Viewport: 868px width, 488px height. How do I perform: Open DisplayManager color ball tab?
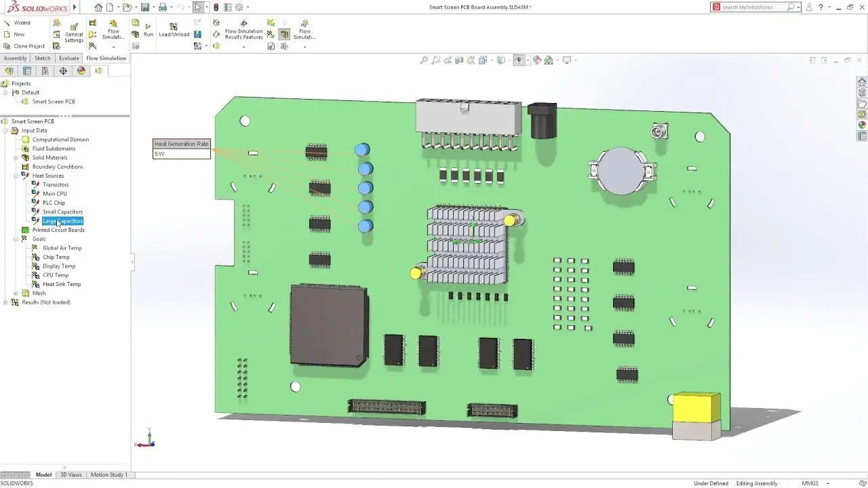point(81,70)
